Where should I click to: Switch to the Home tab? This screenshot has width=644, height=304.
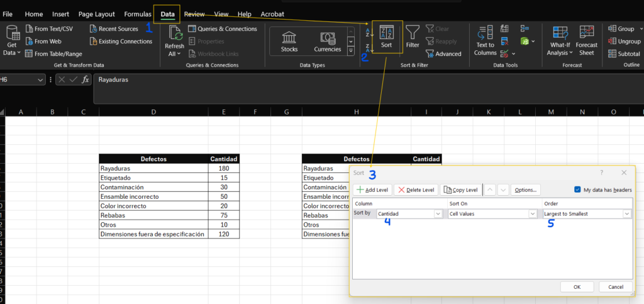(34, 14)
